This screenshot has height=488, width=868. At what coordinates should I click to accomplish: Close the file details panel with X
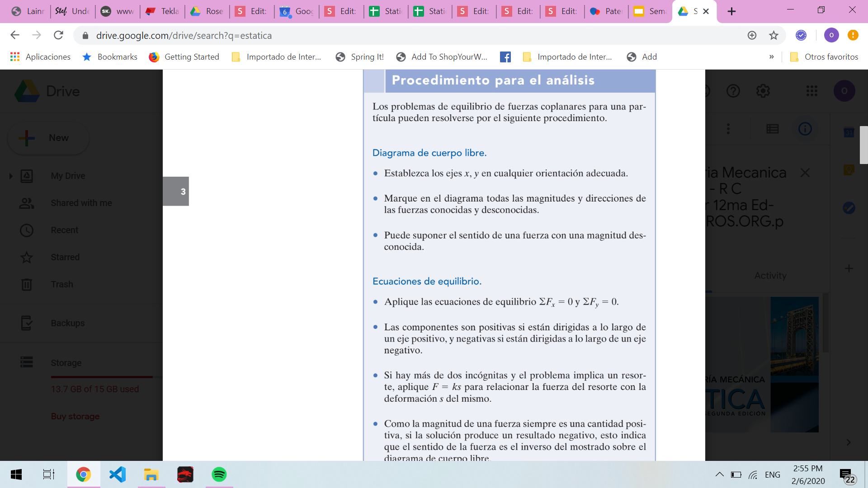pyautogui.click(x=805, y=173)
